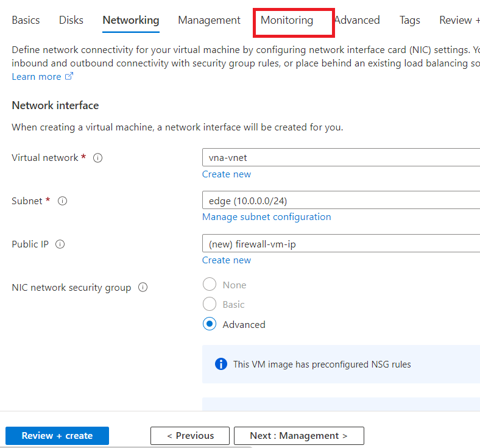Open the Subnet dropdown showing edge
Viewport: 480px width, 448px height.
[x=340, y=201]
